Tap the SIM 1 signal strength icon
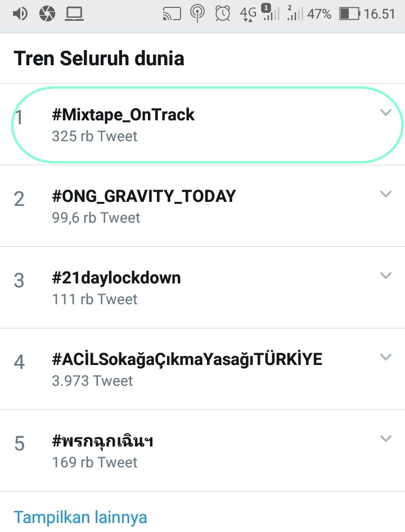This screenshot has height=532, width=405. coord(271,13)
